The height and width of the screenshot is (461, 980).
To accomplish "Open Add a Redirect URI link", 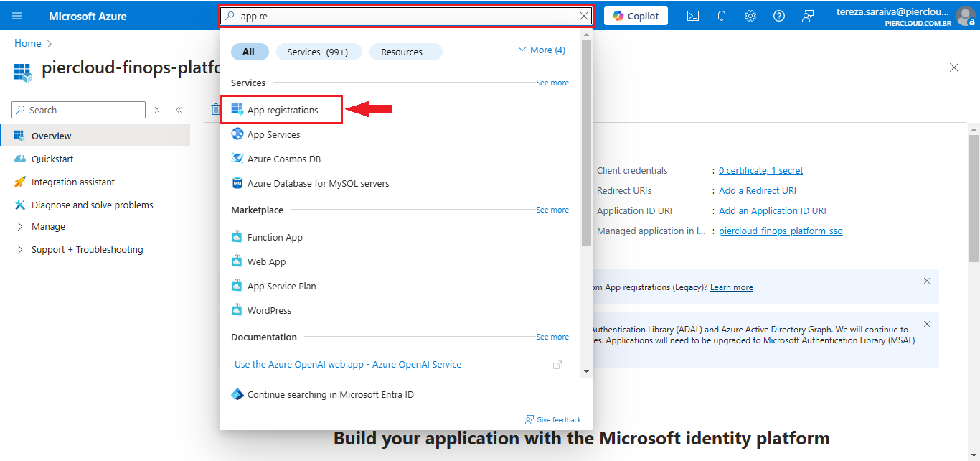I will (758, 190).
